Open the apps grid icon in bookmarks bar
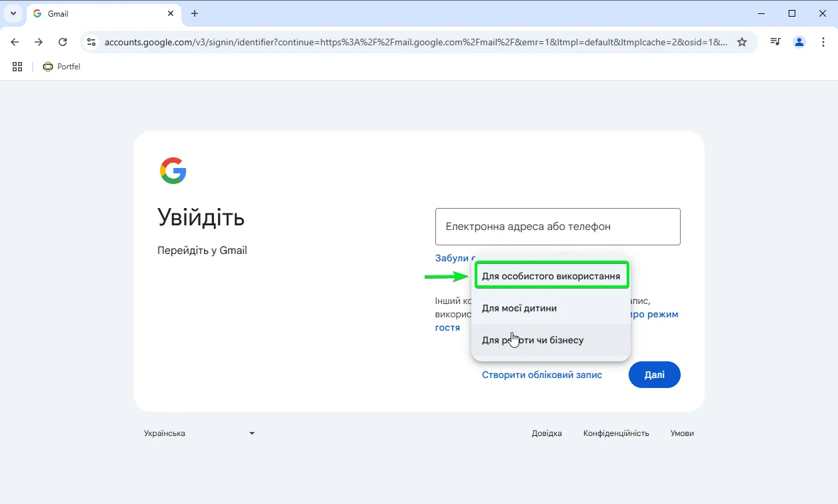Viewport: 838px width, 504px height. (x=17, y=67)
